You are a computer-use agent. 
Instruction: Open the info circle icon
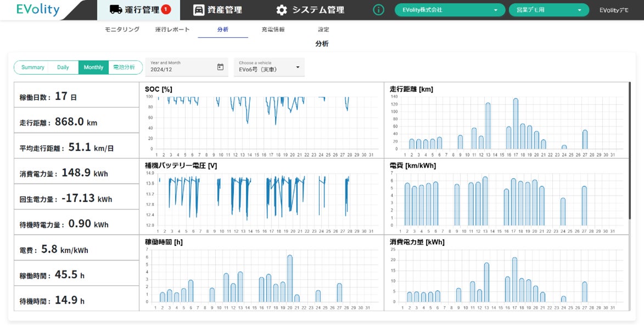pyautogui.click(x=378, y=10)
